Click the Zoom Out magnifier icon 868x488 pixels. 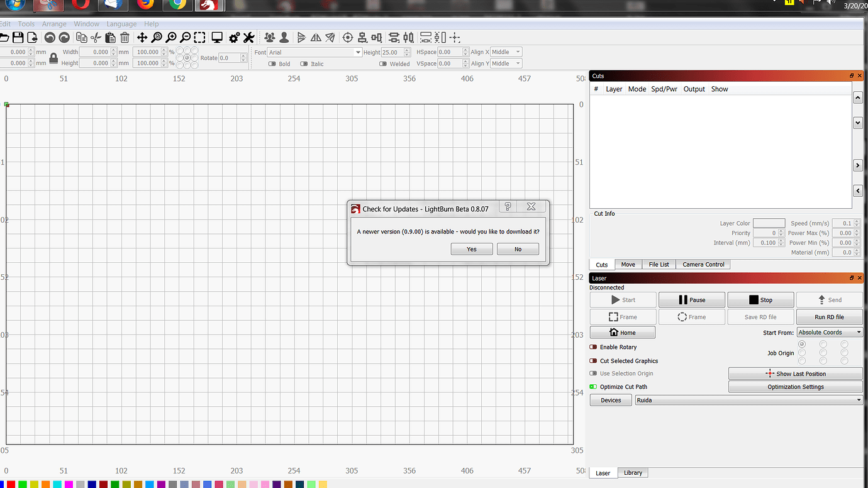pos(185,38)
